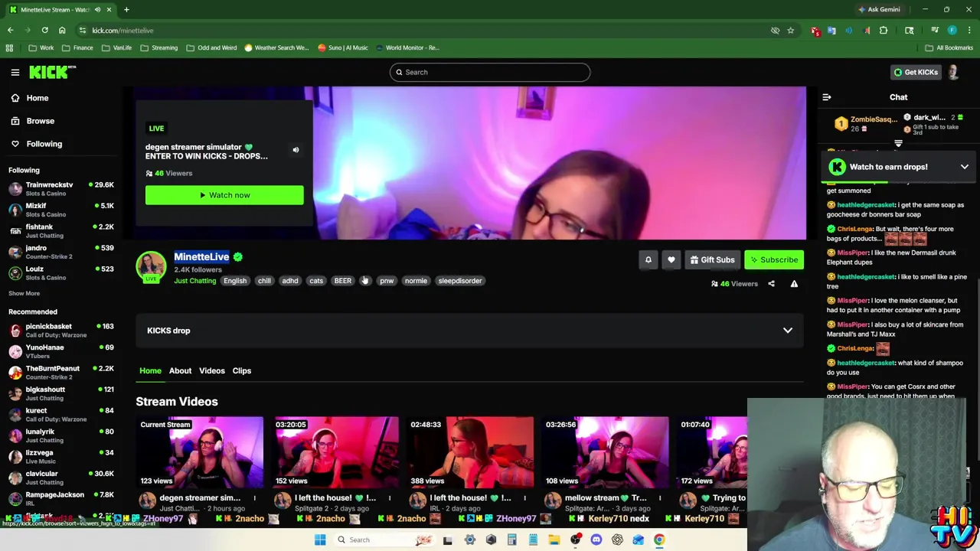
Task: Click the address bar URL
Action: point(122,31)
